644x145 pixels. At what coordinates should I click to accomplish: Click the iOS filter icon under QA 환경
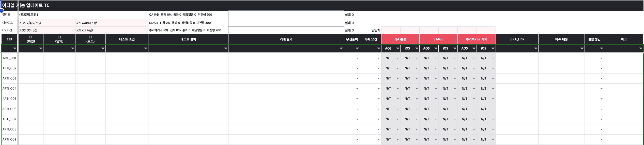417,48
